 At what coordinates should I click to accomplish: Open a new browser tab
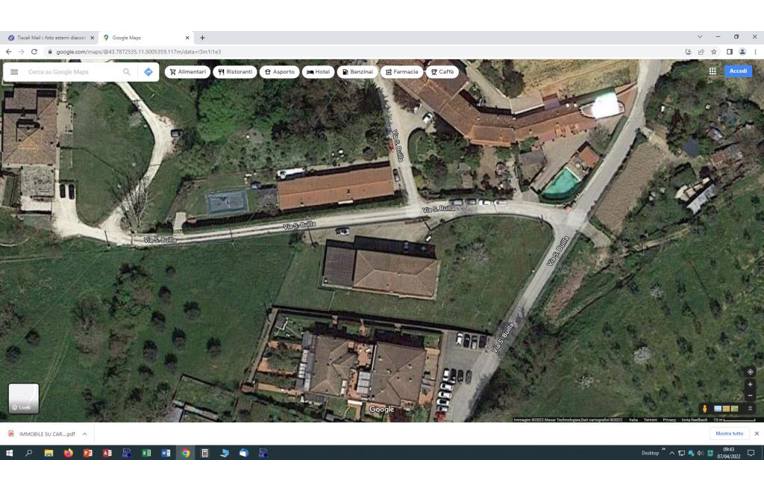point(202,38)
